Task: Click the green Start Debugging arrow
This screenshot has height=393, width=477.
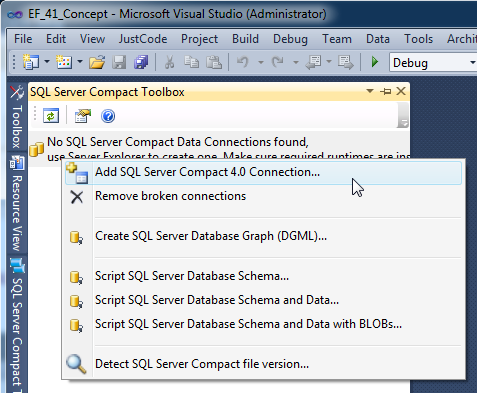Action: point(375,62)
